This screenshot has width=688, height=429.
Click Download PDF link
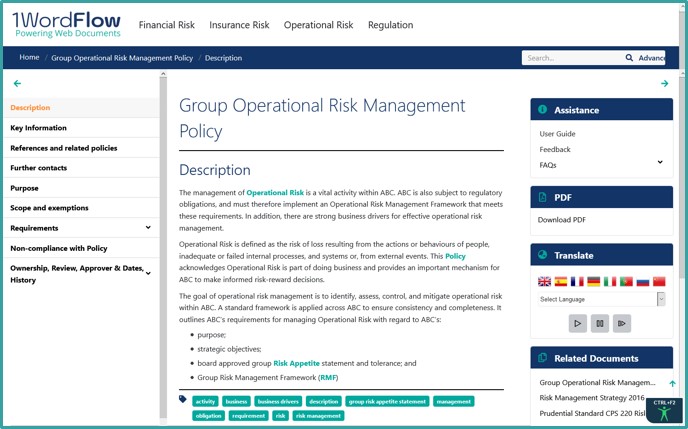coord(562,220)
